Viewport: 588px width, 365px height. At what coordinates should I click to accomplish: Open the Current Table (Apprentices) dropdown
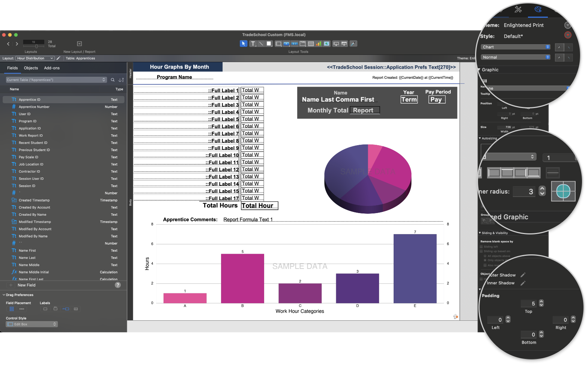click(x=56, y=80)
